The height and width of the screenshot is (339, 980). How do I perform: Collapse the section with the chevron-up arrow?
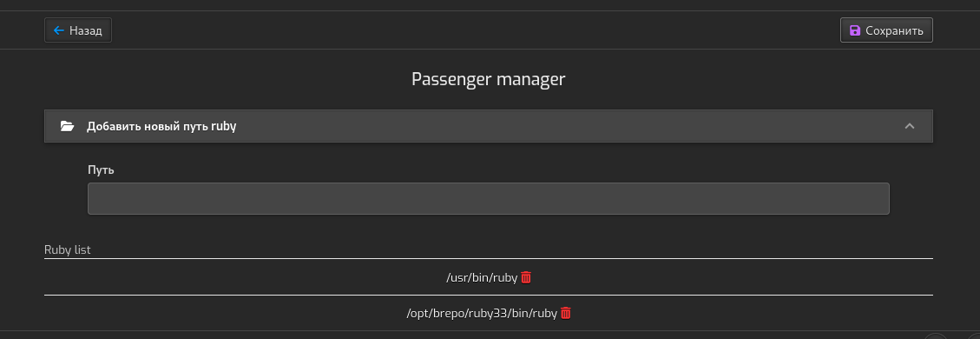pos(910,126)
